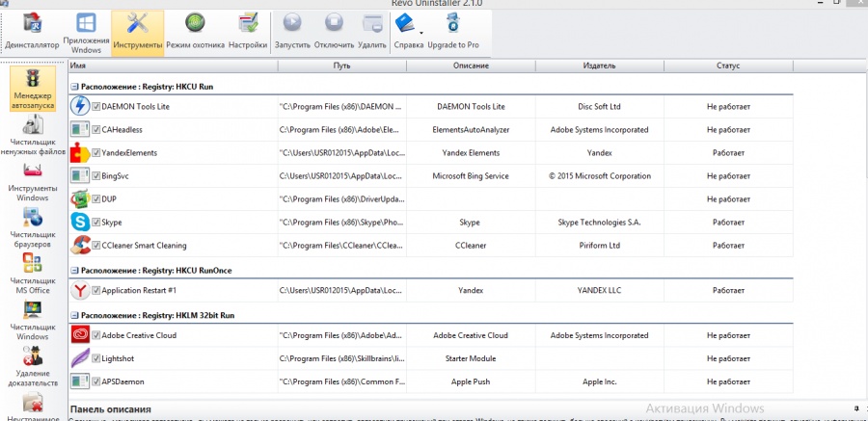
Task: Click the DAEMON Tools Lite lightning icon
Action: coord(80,106)
